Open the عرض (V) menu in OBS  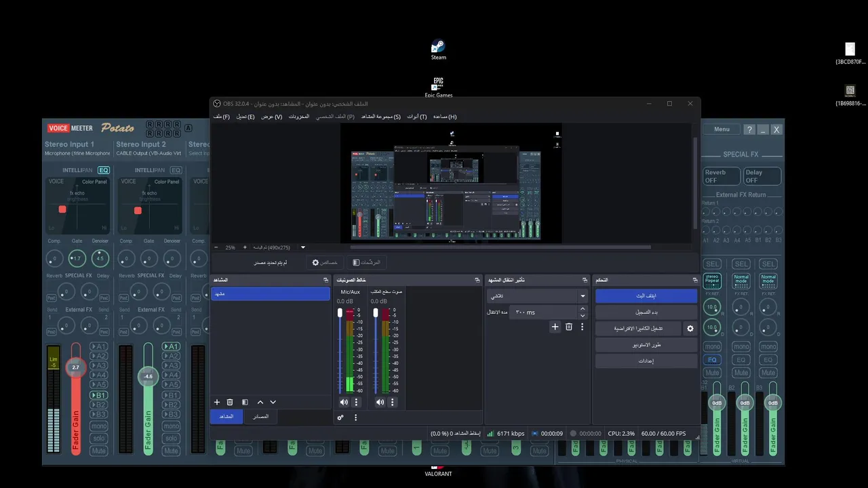[272, 117]
